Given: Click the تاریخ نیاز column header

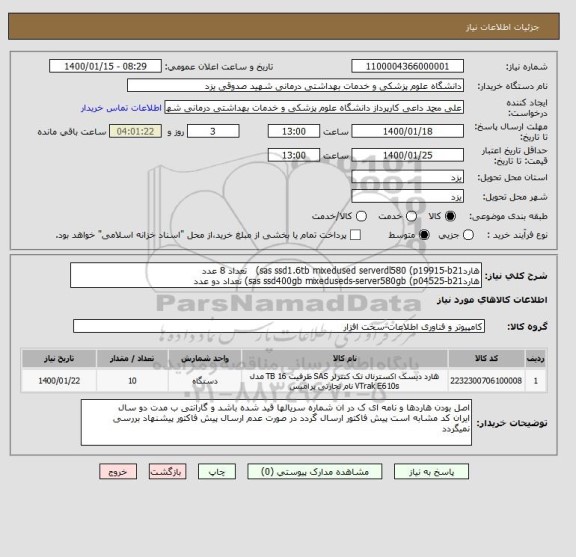Looking at the screenshot, I should click(59, 358).
